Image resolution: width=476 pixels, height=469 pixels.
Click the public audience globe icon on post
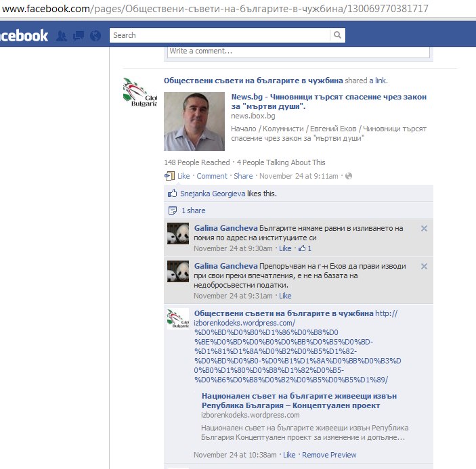[349, 176]
